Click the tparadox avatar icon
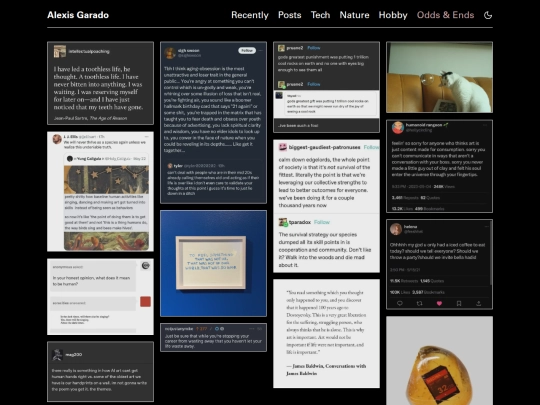Screen dimensions: 540x405 click(x=283, y=222)
